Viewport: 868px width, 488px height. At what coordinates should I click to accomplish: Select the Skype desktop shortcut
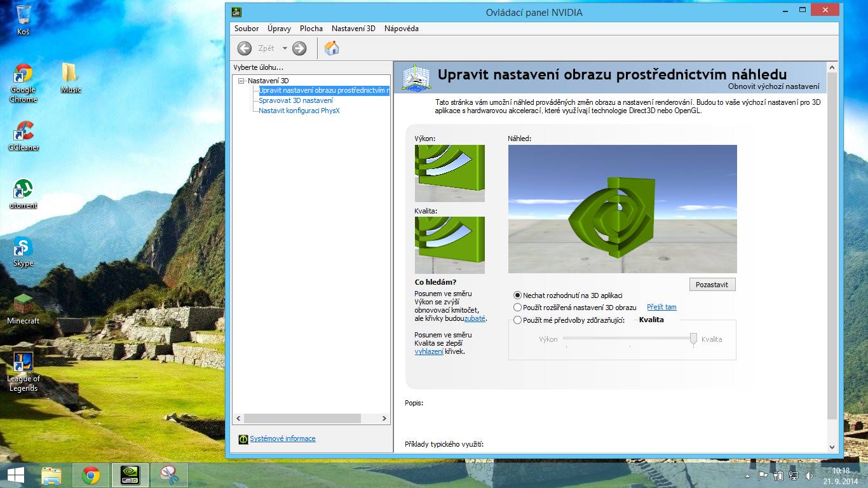(x=24, y=252)
